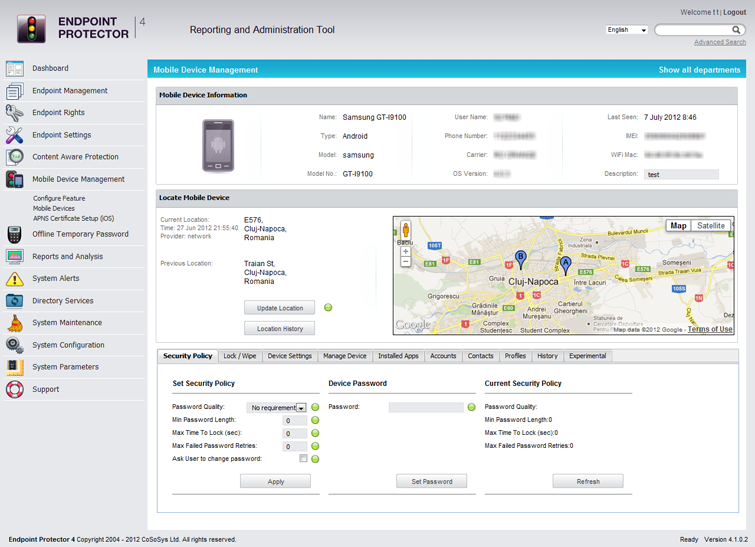Screen dimensions: 755x547
Task: Click the search magnifier icon
Action: pyautogui.click(x=736, y=30)
